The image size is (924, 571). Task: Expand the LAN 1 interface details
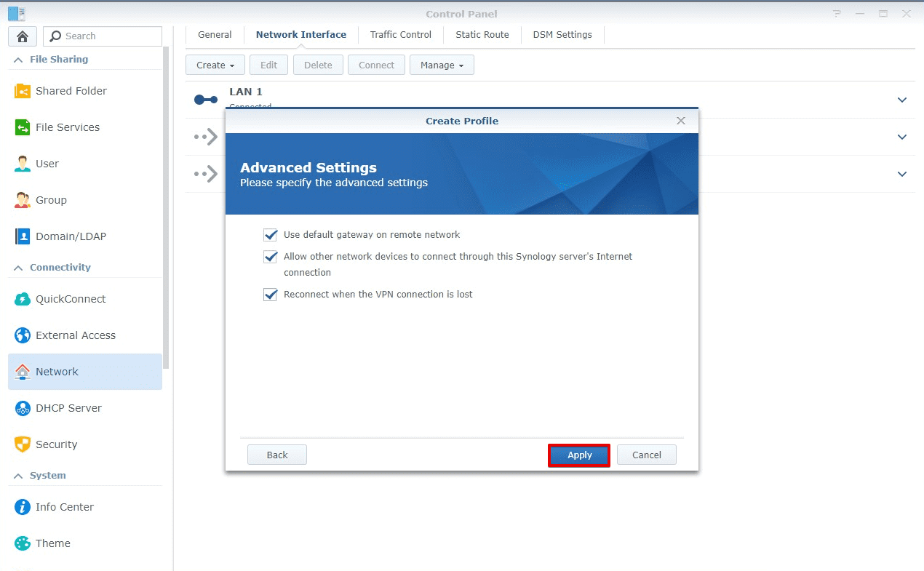coord(902,100)
